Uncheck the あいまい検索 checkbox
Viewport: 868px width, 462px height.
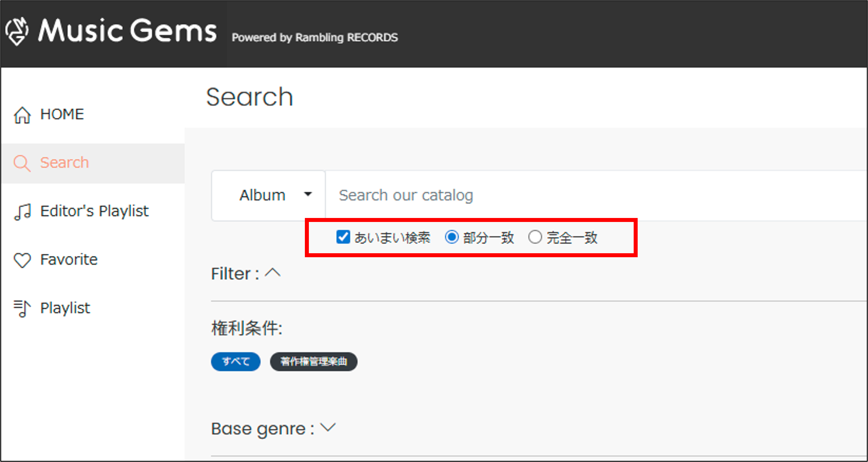pyautogui.click(x=343, y=237)
